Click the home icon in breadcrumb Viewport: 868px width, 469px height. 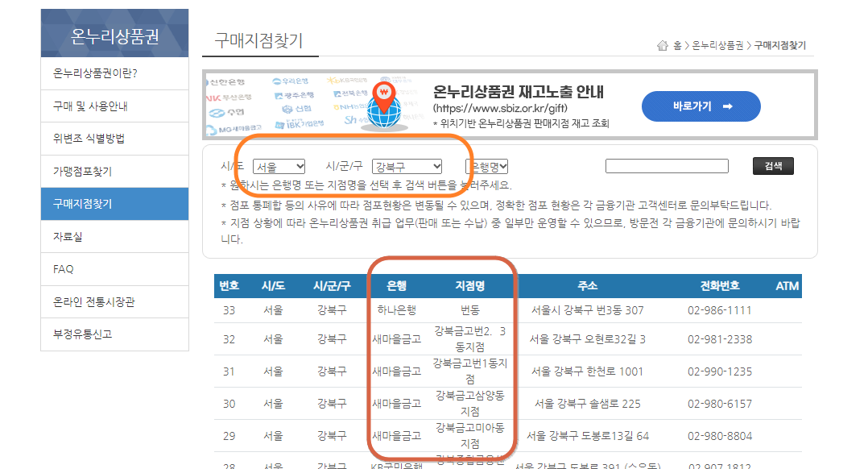click(x=662, y=45)
